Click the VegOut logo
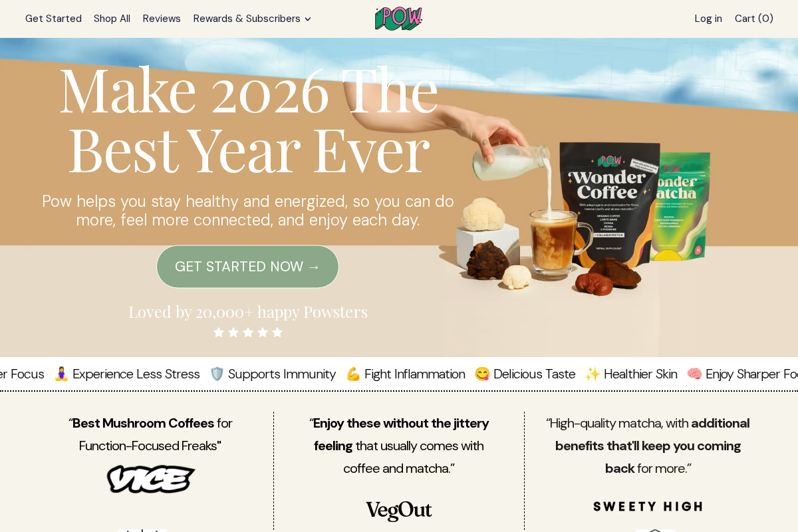This screenshot has width=798, height=532. (x=399, y=511)
